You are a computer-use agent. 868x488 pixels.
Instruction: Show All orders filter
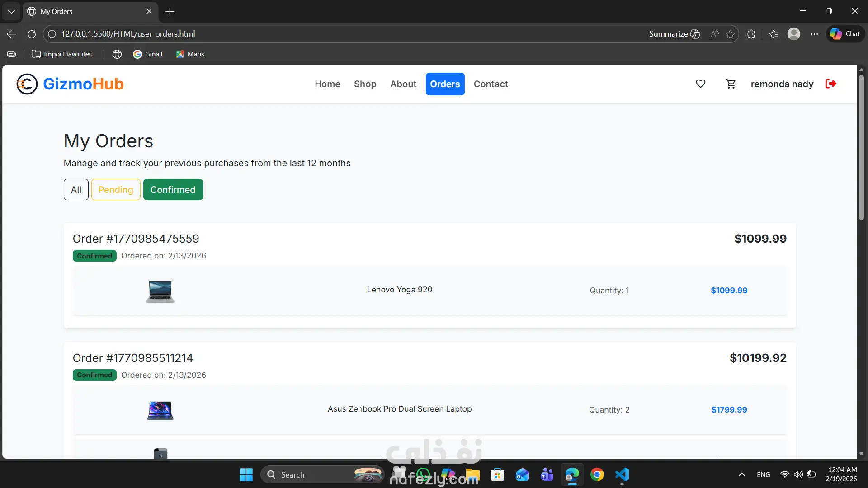tap(76, 190)
